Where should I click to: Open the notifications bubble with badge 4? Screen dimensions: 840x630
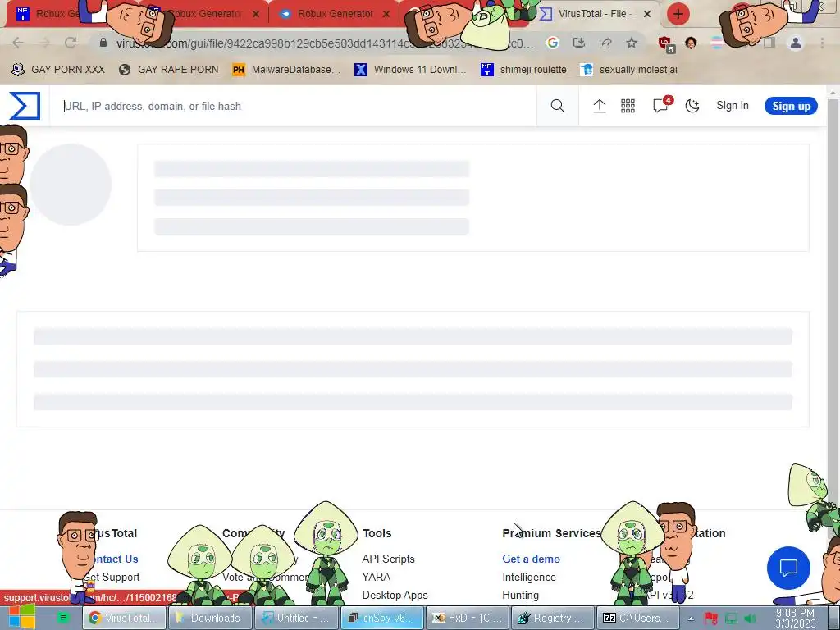[x=662, y=104]
